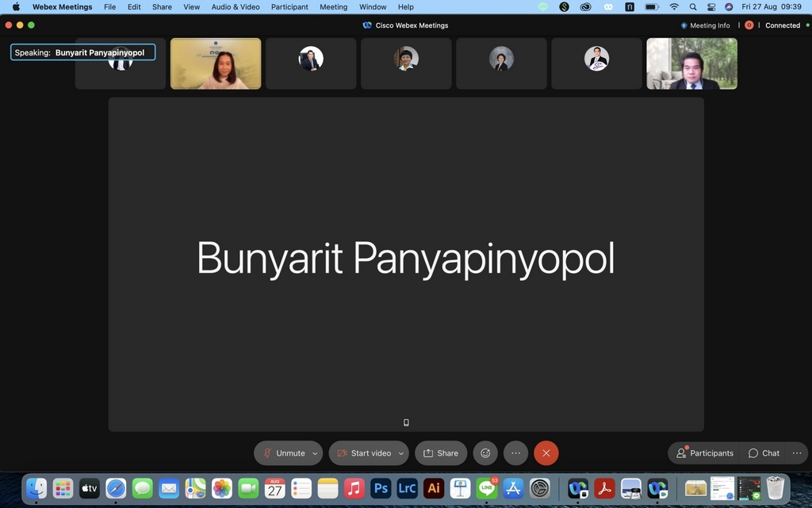
Task: Open Photoshop from the dock
Action: click(x=381, y=488)
